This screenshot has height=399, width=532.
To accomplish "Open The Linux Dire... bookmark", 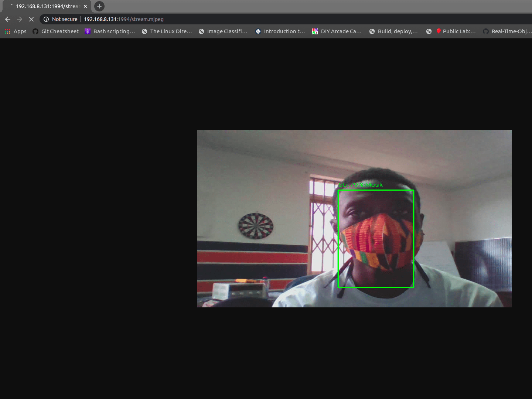I will (x=167, y=31).
